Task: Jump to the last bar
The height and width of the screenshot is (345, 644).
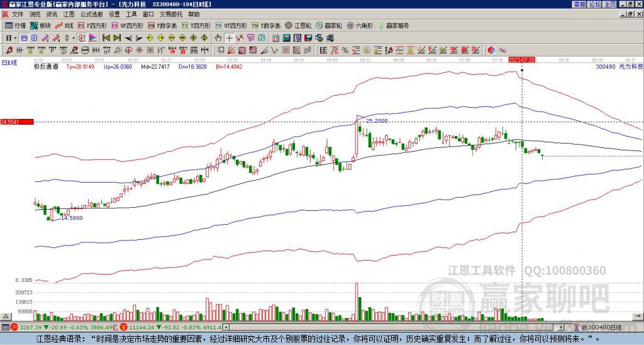Action: click(x=117, y=38)
